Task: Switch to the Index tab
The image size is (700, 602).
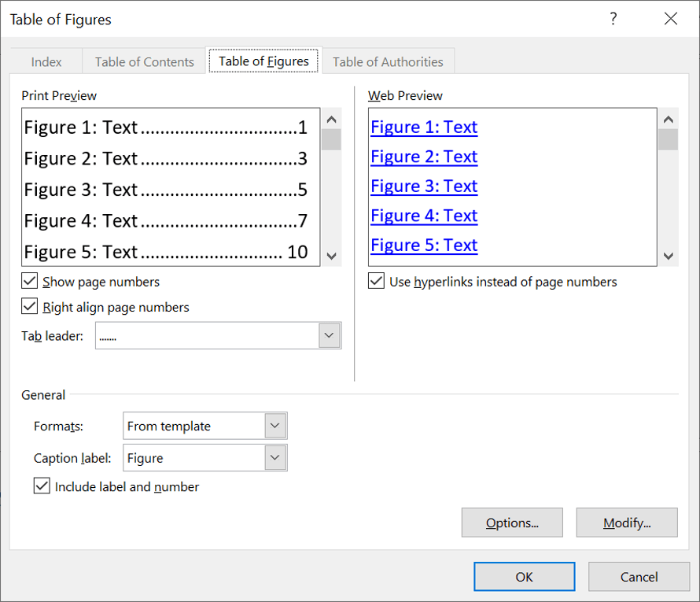Action: [46, 61]
